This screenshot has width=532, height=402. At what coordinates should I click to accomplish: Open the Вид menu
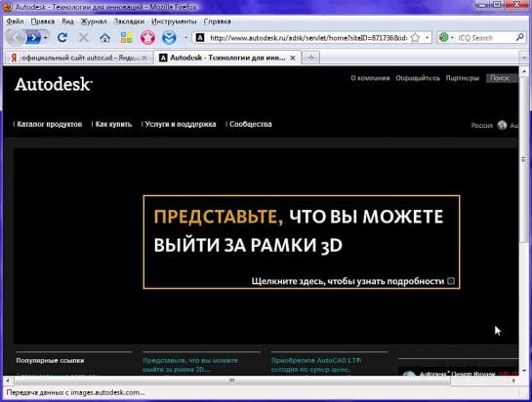point(68,21)
